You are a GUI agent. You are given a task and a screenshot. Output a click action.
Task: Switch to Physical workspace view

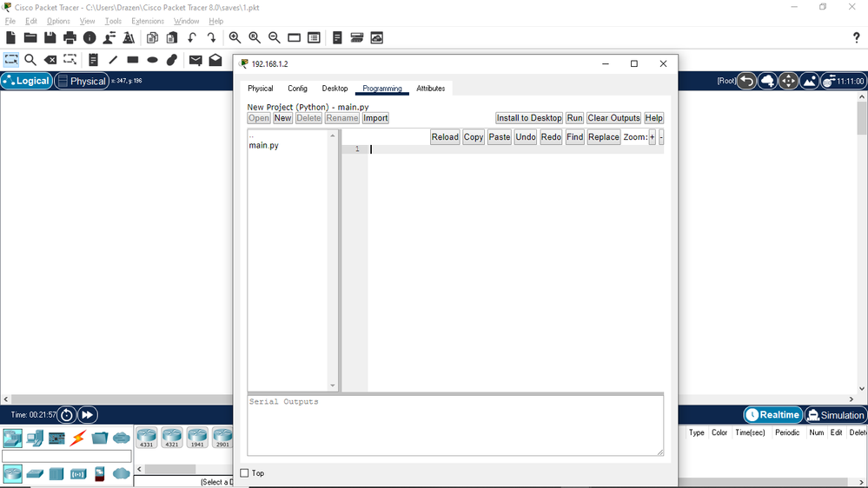pos(82,81)
